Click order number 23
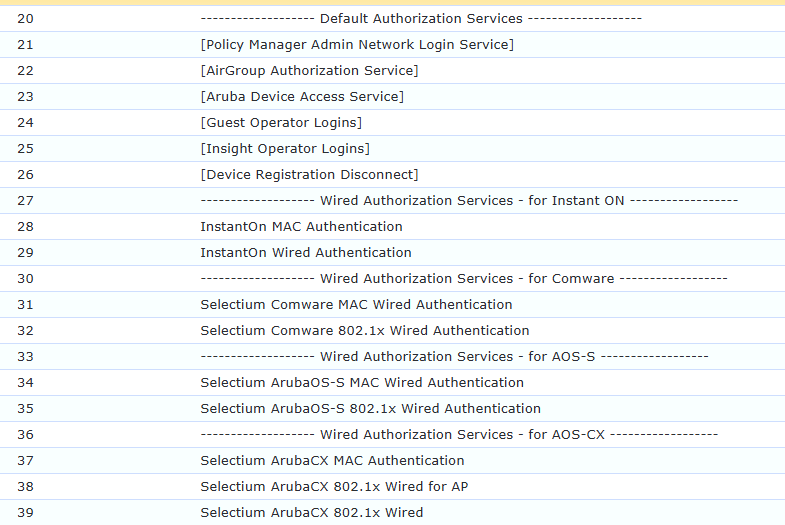Screen dimensions: 785x525 click(x=25, y=97)
